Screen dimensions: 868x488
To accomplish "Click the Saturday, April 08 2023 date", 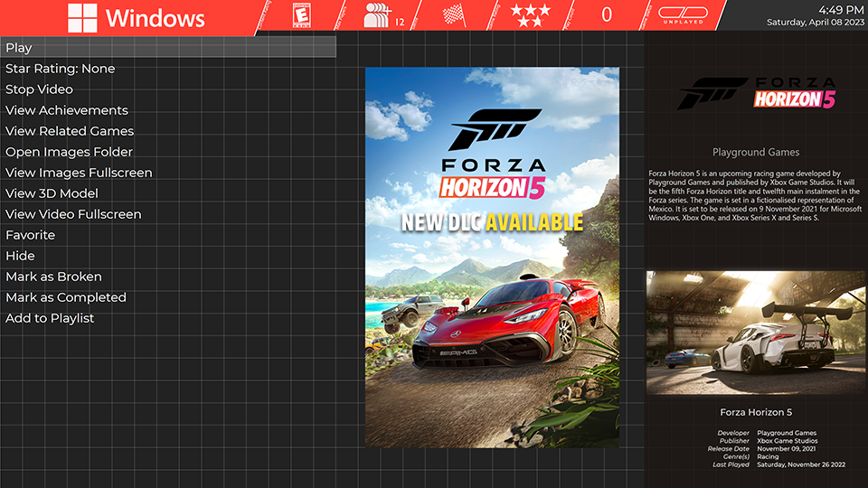I will (x=815, y=22).
